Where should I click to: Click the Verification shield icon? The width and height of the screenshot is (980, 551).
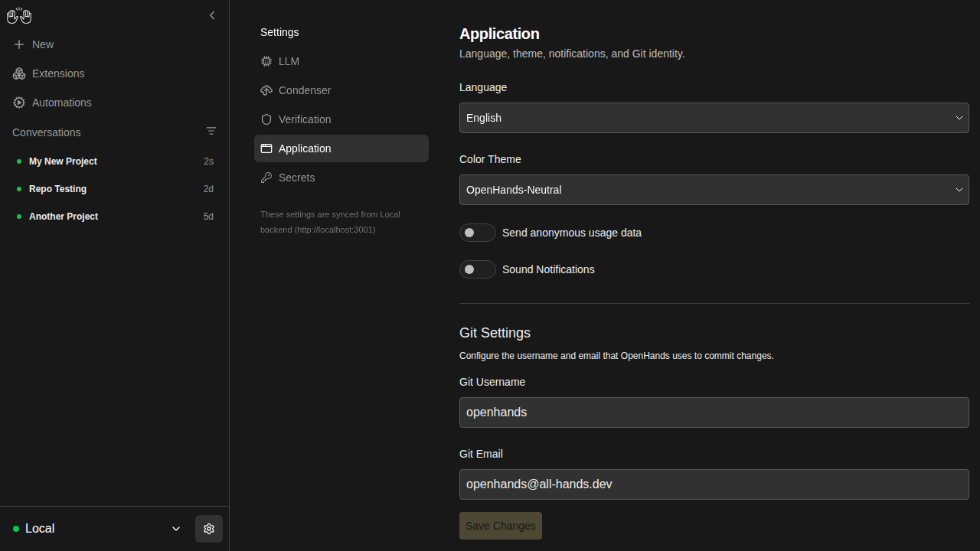[x=266, y=119]
